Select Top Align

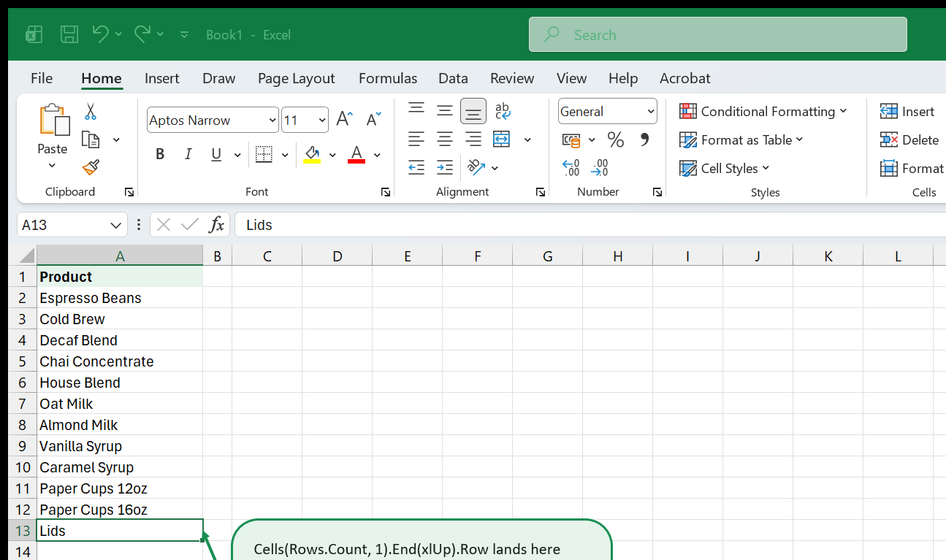point(416,110)
